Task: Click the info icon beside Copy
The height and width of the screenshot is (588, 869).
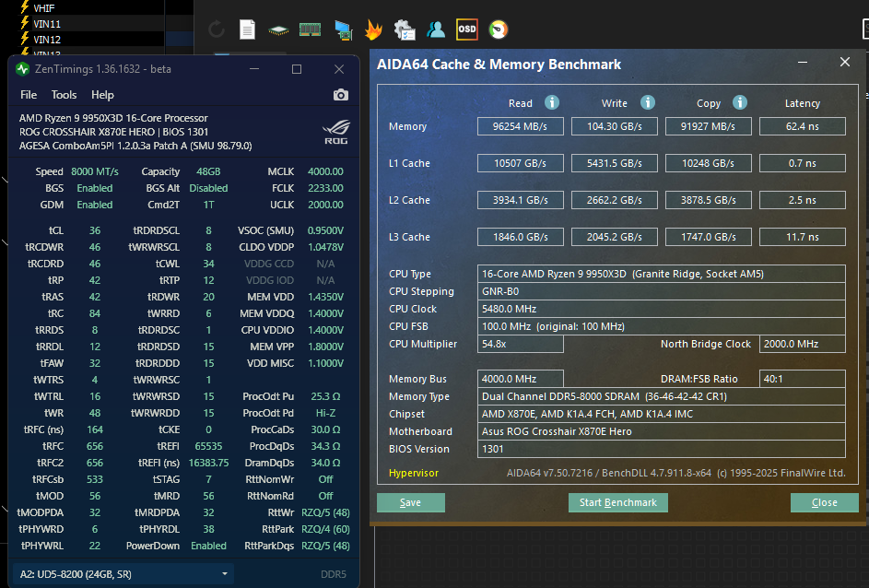Action: point(739,102)
